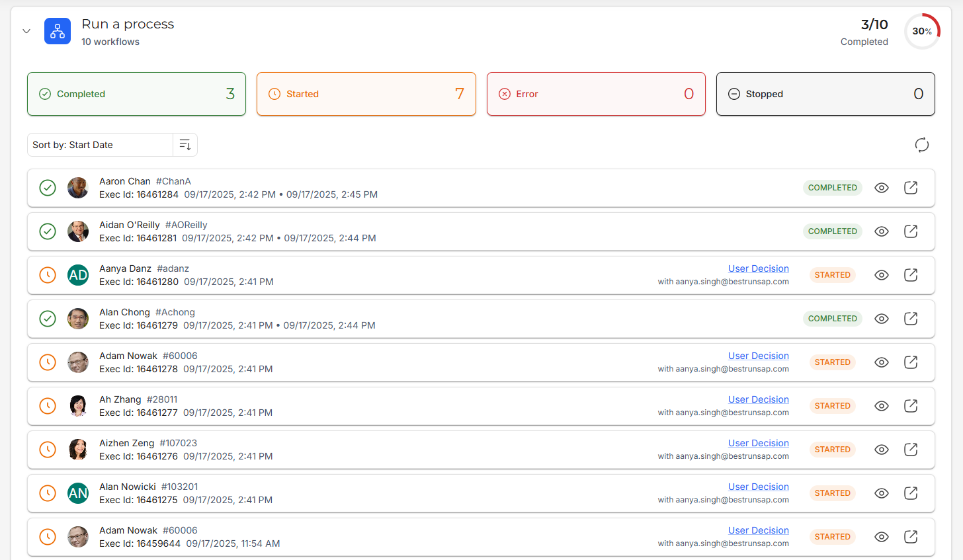Click Alan Chong's profile photo
Viewport: 963px width, 560px height.
[78, 319]
